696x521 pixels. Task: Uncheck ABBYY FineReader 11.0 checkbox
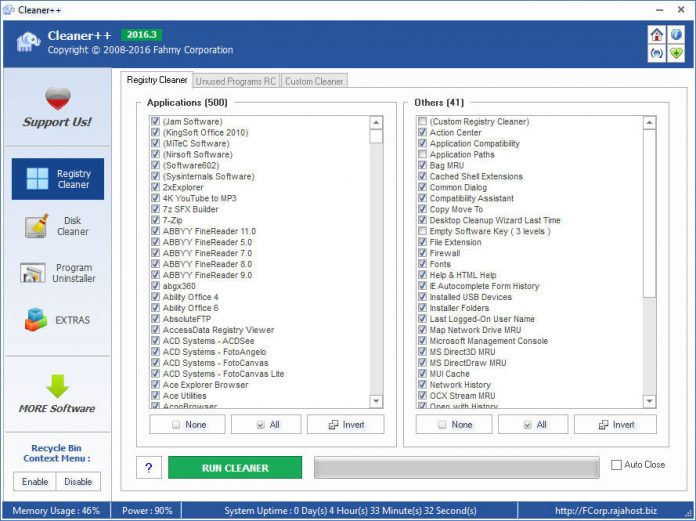tap(155, 231)
